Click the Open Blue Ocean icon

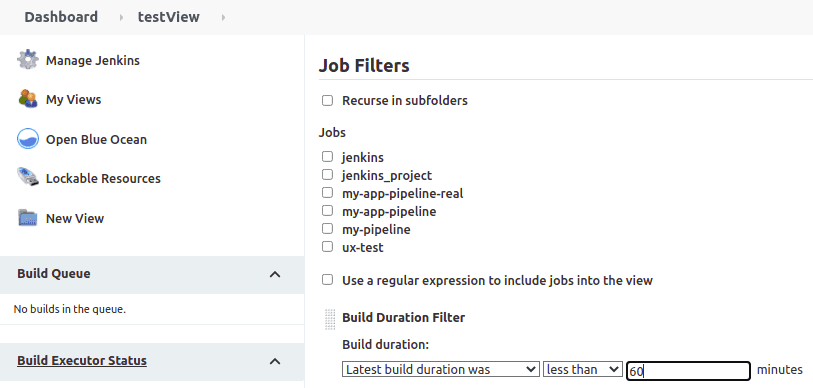coord(27,139)
